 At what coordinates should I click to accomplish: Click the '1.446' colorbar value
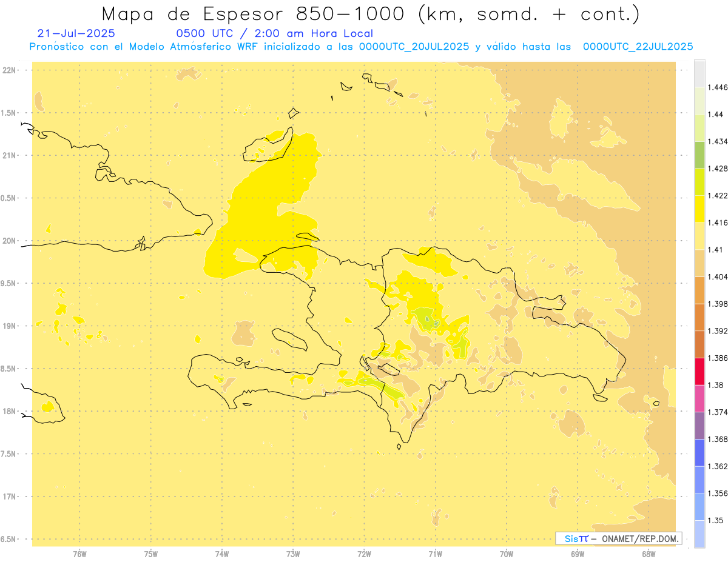tap(718, 87)
